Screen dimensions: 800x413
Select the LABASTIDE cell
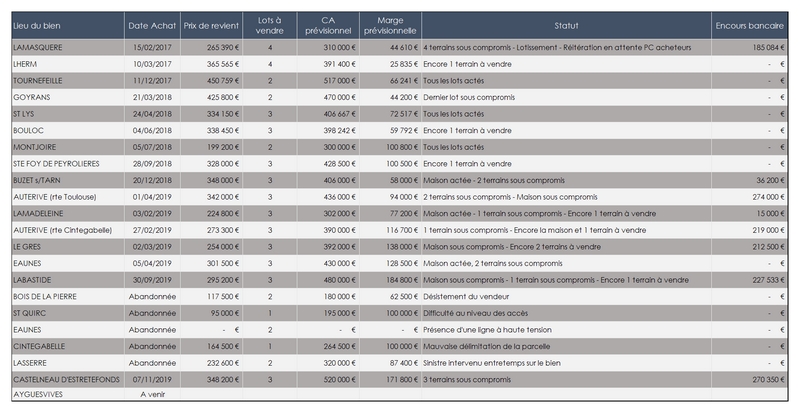click(x=68, y=280)
